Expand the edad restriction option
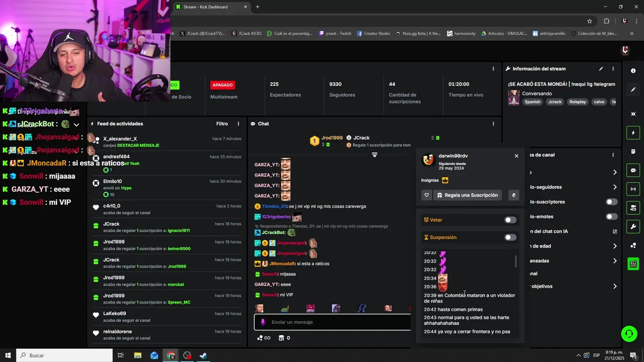 [615, 246]
